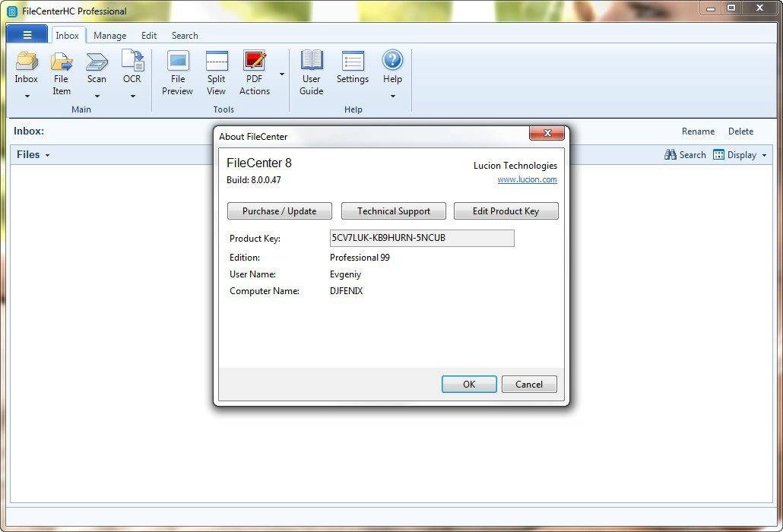Click Rename in Inbox bar
This screenshot has width=783, height=532.
click(698, 131)
